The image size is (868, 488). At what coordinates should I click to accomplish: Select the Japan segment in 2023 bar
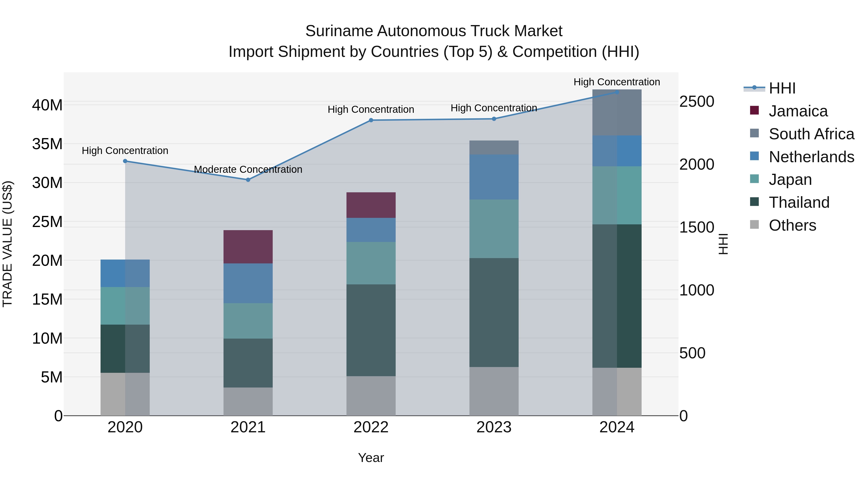[x=494, y=229]
